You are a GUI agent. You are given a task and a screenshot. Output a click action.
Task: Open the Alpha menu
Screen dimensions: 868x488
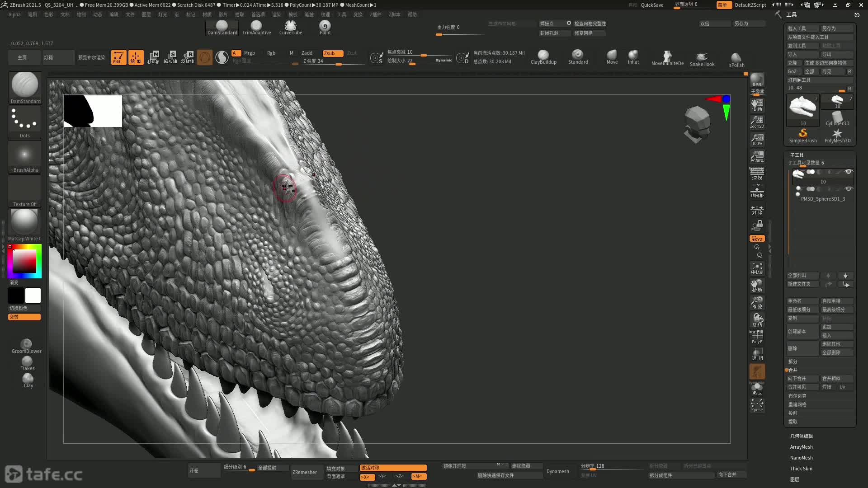[14, 14]
